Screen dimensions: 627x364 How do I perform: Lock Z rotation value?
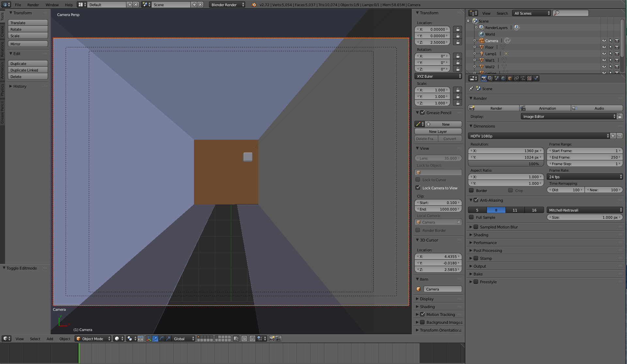click(458, 69)
